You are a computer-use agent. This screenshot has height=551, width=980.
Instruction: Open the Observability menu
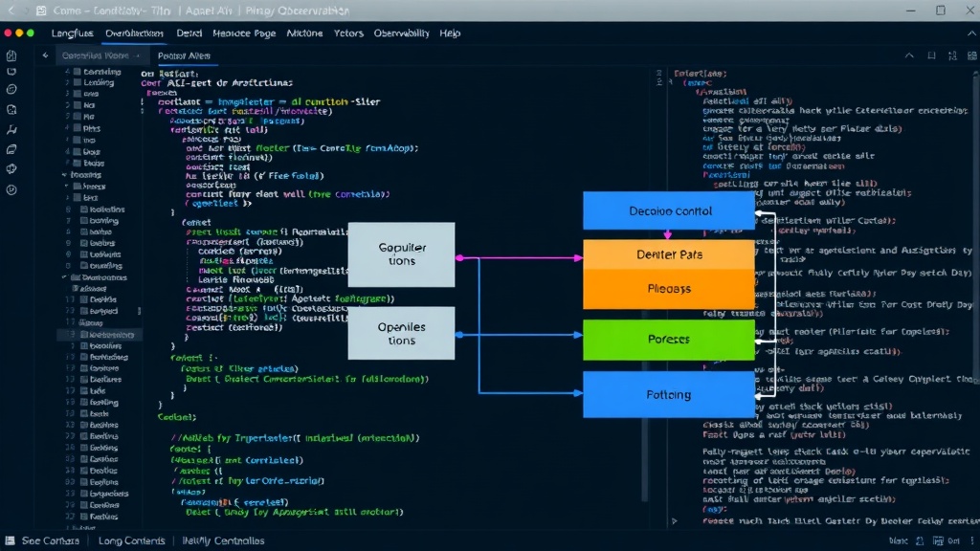click(x=401, y=33)
